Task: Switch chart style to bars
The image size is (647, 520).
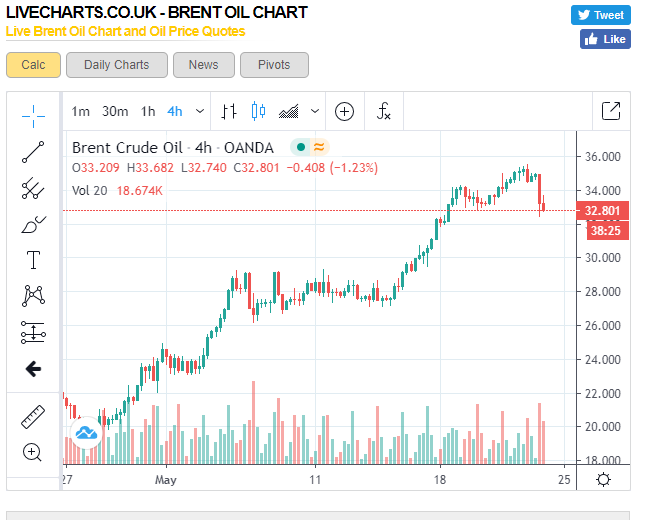Action: click(229, 111)
